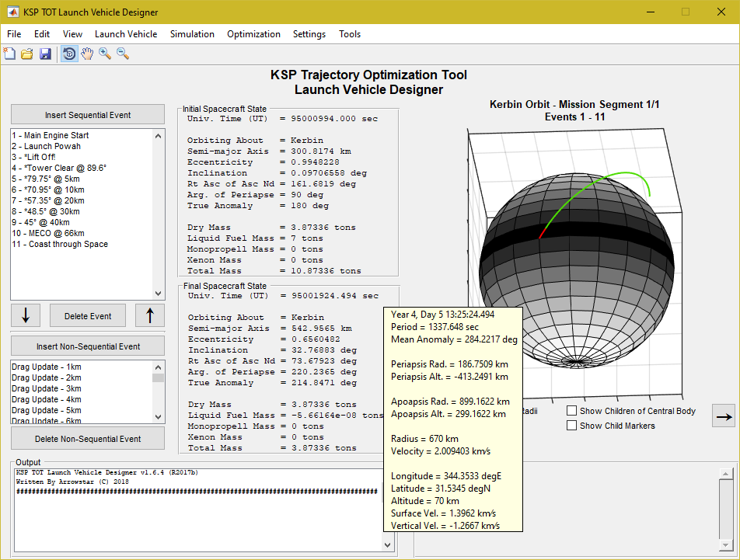Enable Show Children of Central Body
The image size is (740, 560).
[x=571, y=411]
